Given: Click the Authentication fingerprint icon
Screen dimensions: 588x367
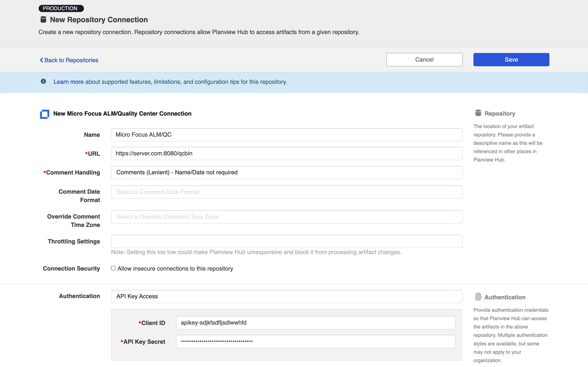Looking at the screenshot, I should [x=478, y=297].
